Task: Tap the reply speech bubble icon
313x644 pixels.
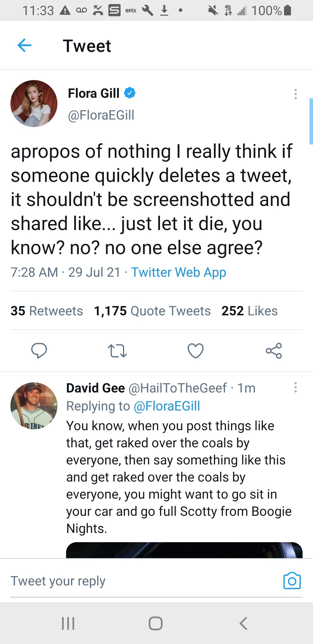Action: pos(39,350)
